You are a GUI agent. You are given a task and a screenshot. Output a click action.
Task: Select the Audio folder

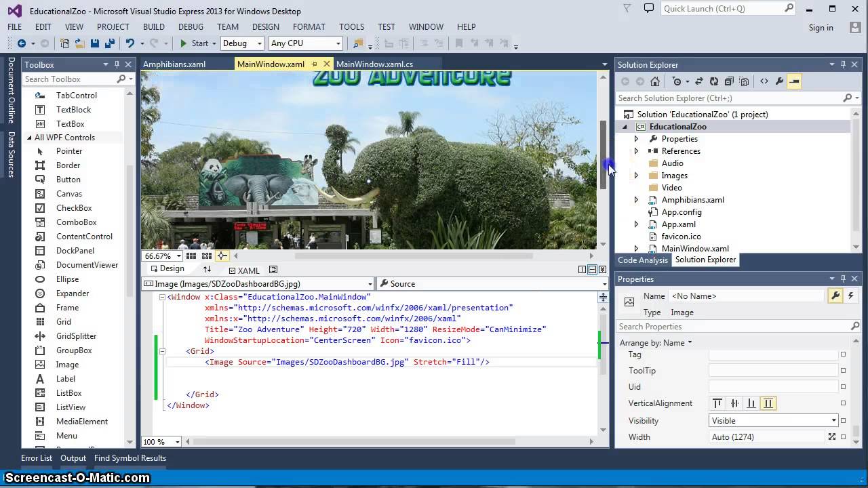point(672,163)
